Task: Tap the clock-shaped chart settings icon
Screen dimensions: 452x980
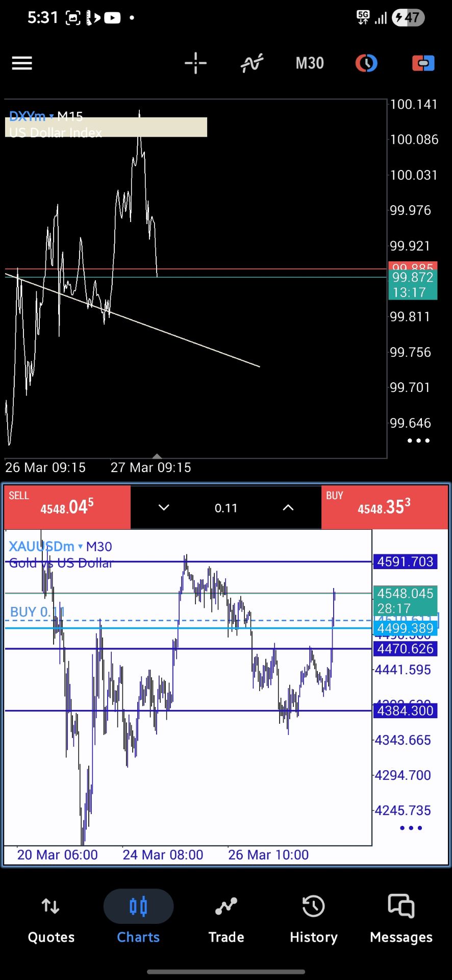Action: pyautogui.click(x=366, y=63)
